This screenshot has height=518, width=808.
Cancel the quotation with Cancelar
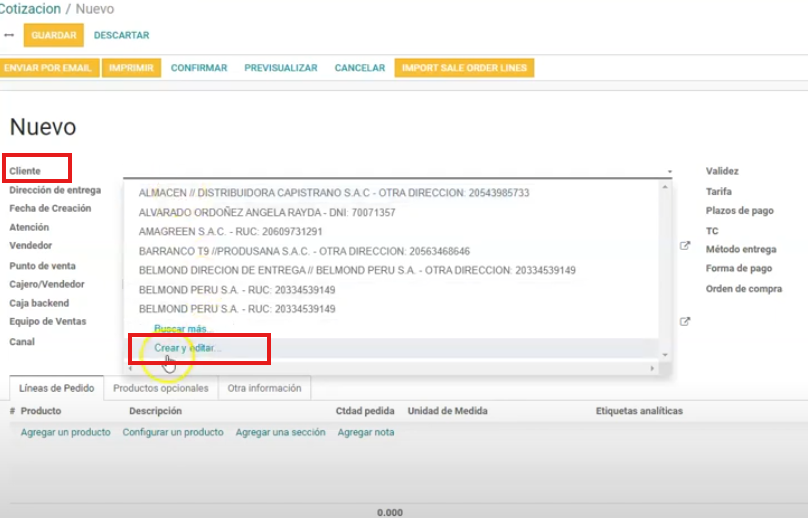(x=360, y=68)
